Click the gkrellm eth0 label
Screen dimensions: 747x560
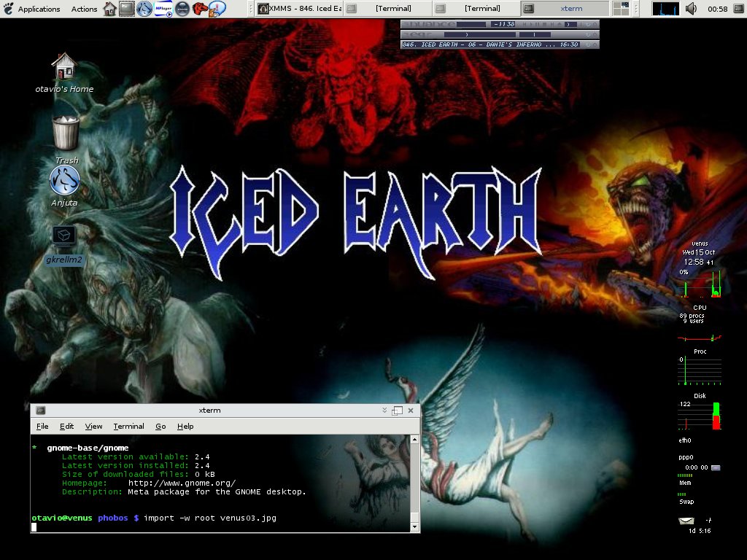[684, 440]
